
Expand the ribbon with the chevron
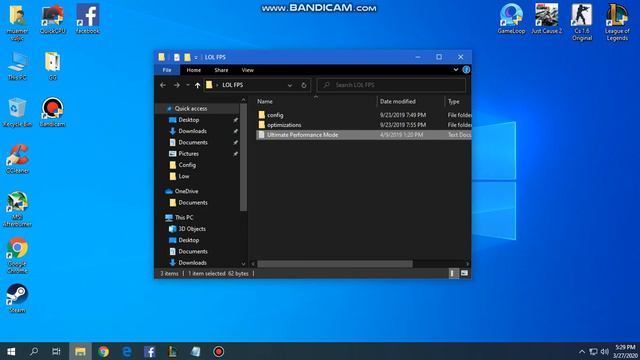point(456,70)
